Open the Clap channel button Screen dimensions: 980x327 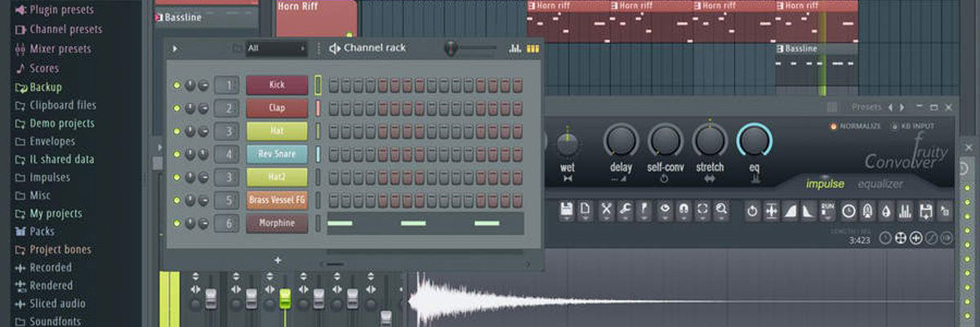[277, 108]
